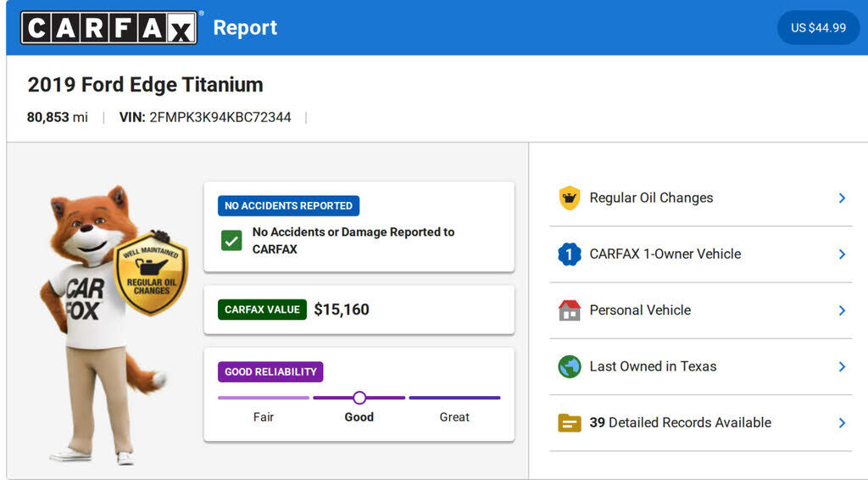Click the green No Accidents checkmark box
The width and height of the screenshot is (868, 480).
[231, 241]
